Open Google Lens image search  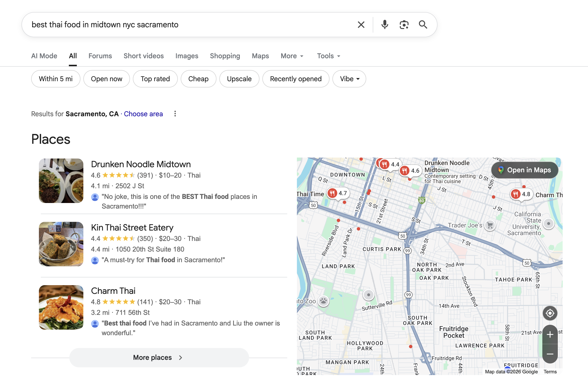(404, 24)
